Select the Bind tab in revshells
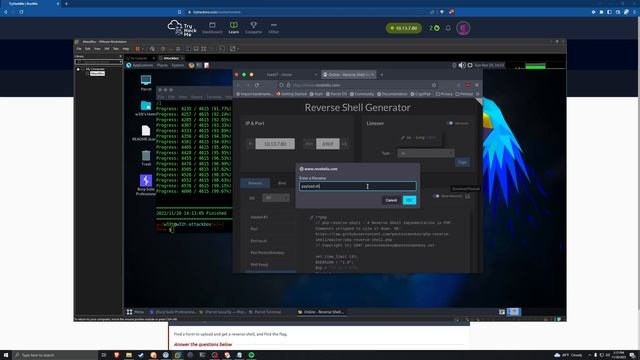The image size is (640, 360). tap(282, 183)
